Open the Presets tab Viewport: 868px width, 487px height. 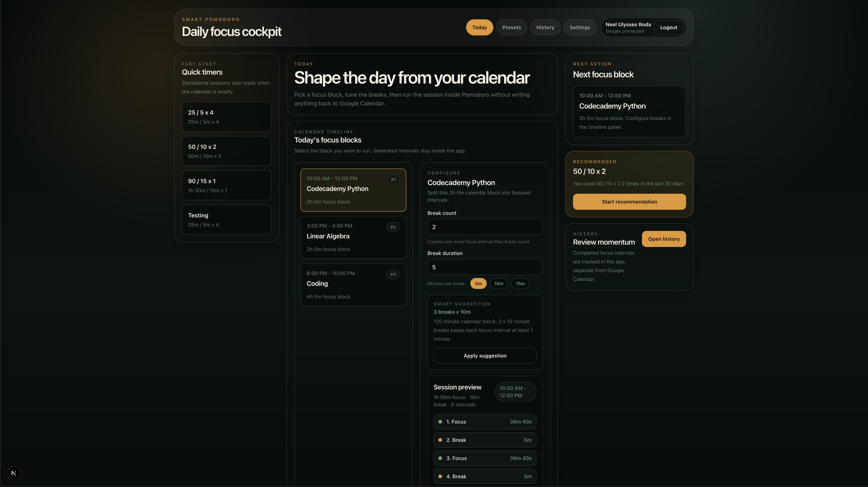pyautogui.click(x=511, y=27)
